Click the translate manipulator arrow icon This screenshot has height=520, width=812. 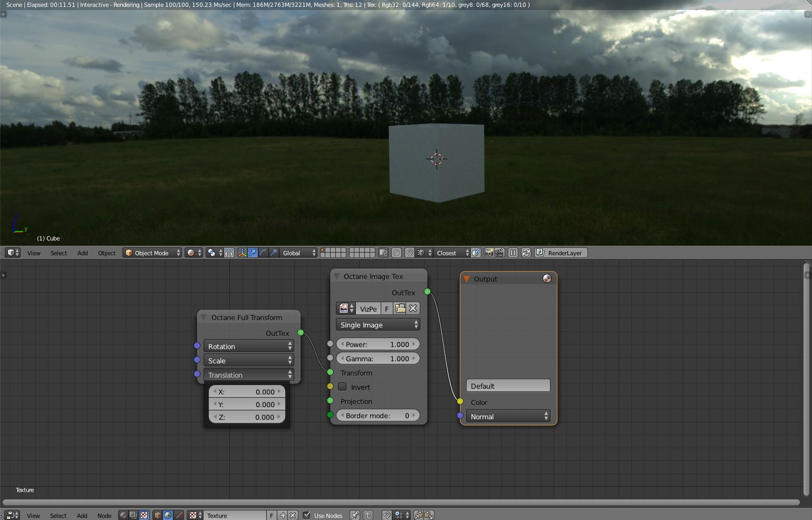tap(253, 253)
